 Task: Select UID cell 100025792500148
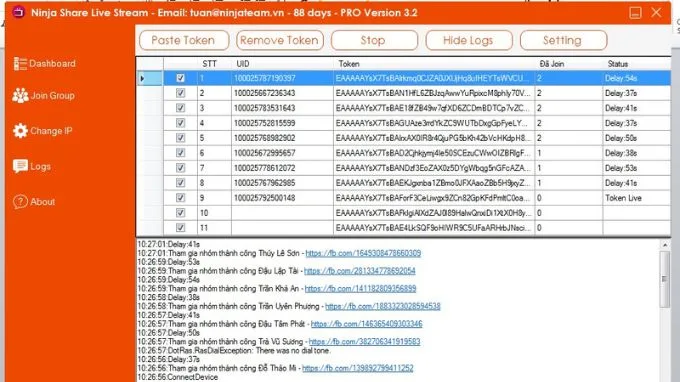(282, 198)
